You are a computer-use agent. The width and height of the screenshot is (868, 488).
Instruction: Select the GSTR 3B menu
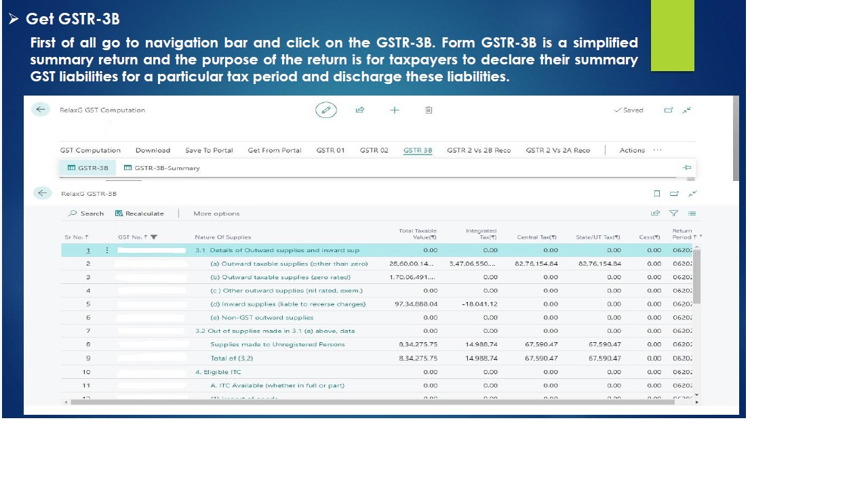coord(418,150)
